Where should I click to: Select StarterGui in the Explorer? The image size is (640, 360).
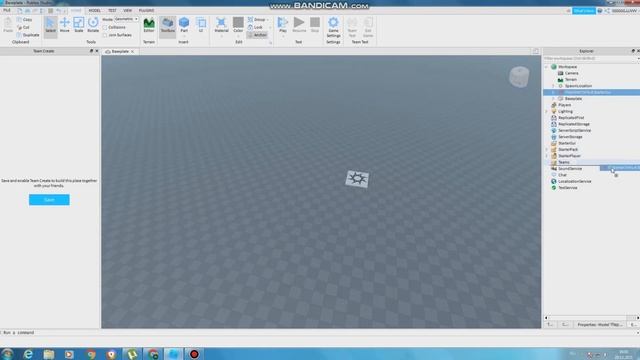click(x=563, y=143)
